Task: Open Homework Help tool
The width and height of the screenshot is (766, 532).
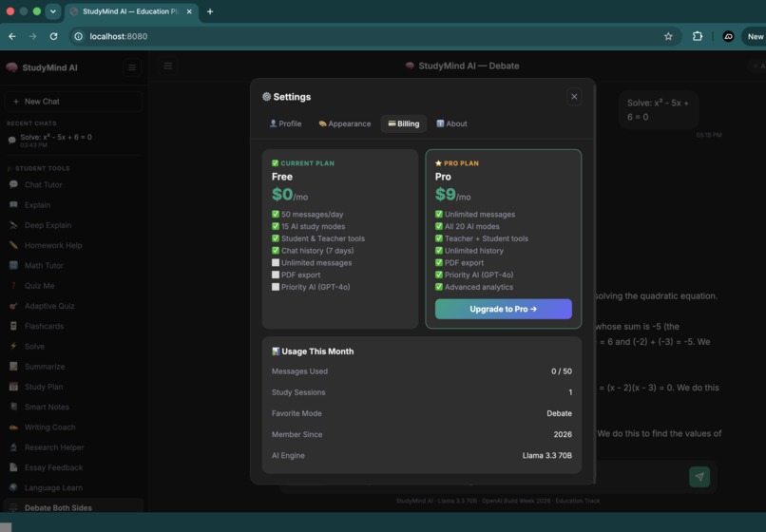Action: (73, 245)
